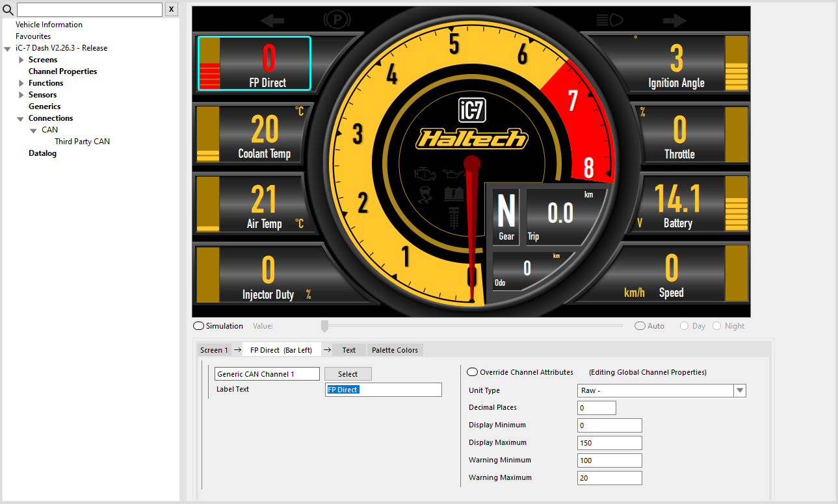
Task: Click the simulation value slider handle
Action: [324, 326]
